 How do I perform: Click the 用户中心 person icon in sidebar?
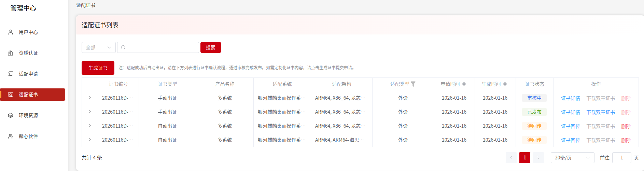tap(11, 32)
